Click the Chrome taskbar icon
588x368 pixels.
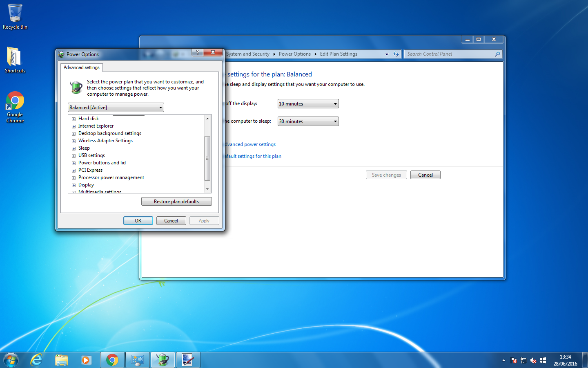tap(112, 360)
